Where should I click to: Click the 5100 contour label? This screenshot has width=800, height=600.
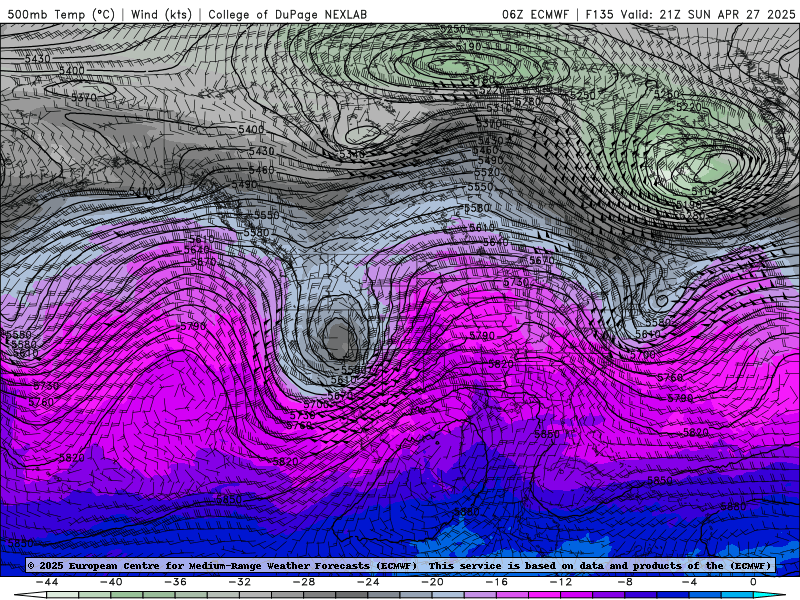[704, 191]
